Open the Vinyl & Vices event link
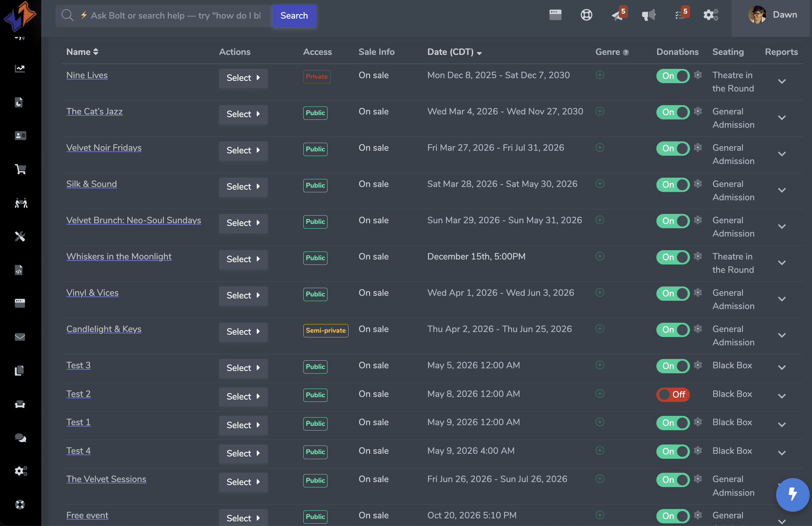This screenshot has height=526, width=812. coord(92,293)
